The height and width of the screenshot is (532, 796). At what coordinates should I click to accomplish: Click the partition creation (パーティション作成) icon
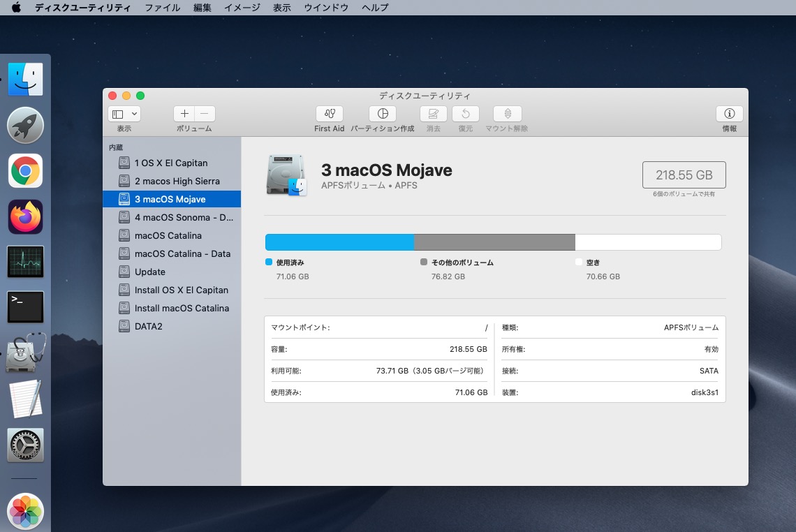[x=382, y=114]
